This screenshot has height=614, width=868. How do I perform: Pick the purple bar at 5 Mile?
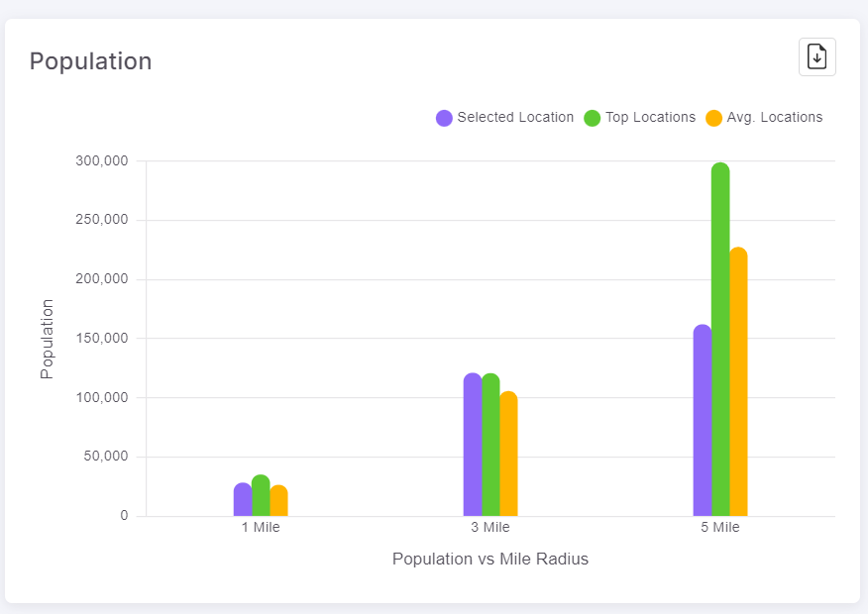[x=703, y=421]
